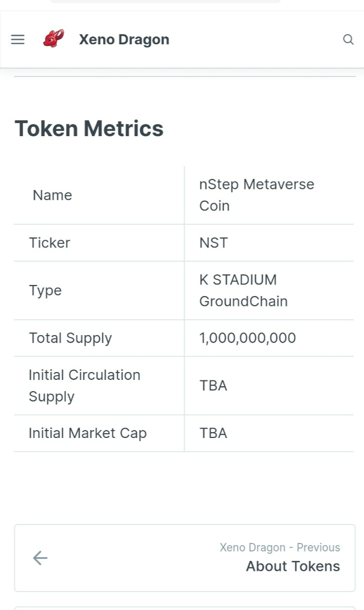Select TBA beside Initial Market Cap
Viewport: 364px width, 610px height.
[x=213, y=433]
